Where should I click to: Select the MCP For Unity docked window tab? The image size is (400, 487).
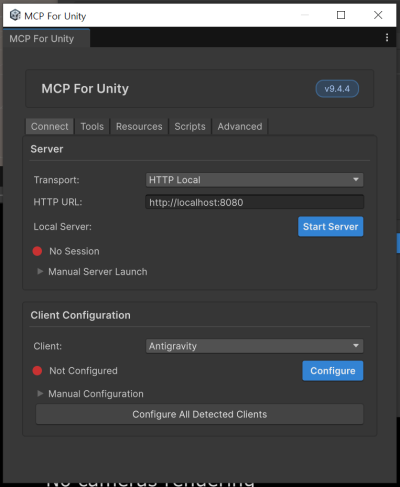tap(46, 38)
